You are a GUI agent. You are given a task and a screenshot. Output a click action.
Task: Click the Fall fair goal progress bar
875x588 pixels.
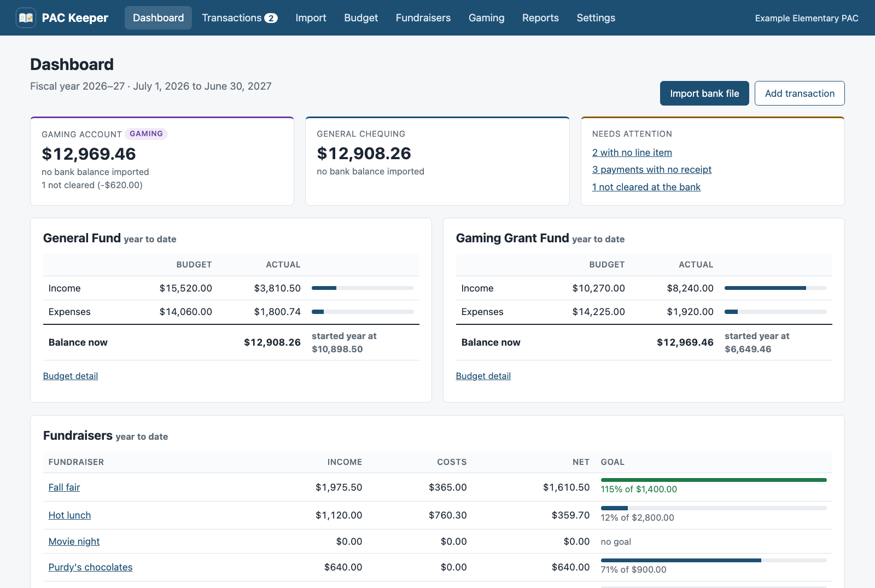pyautogui.click(x=714, y=480)
